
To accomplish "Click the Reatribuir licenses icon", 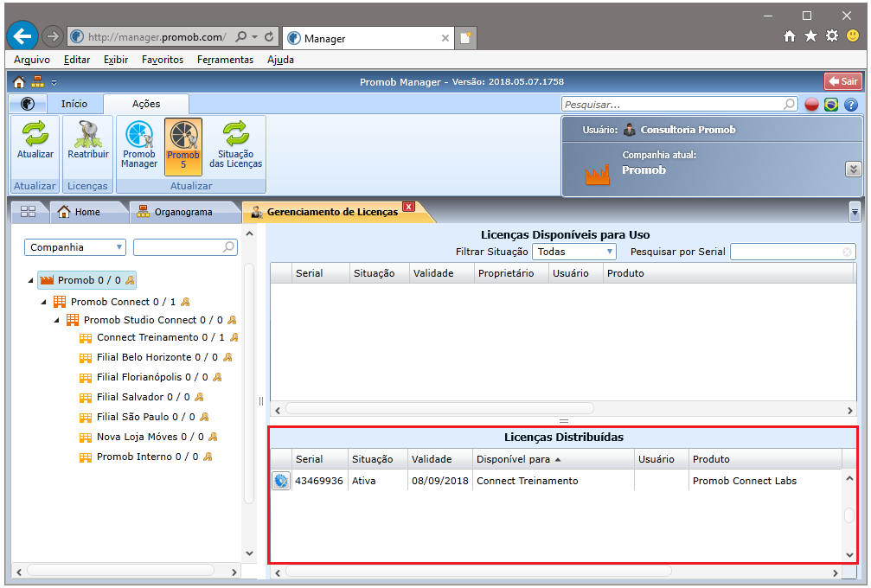I will (87, 140).
